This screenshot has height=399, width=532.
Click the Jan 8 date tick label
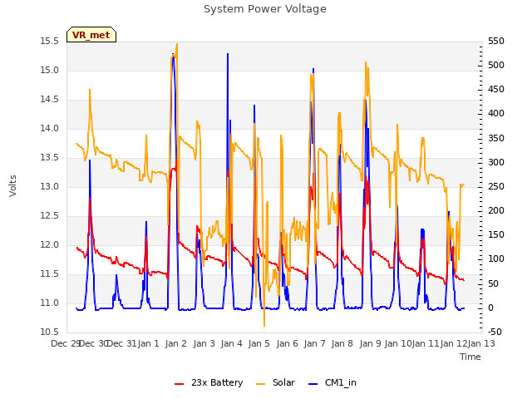(342, 343)
